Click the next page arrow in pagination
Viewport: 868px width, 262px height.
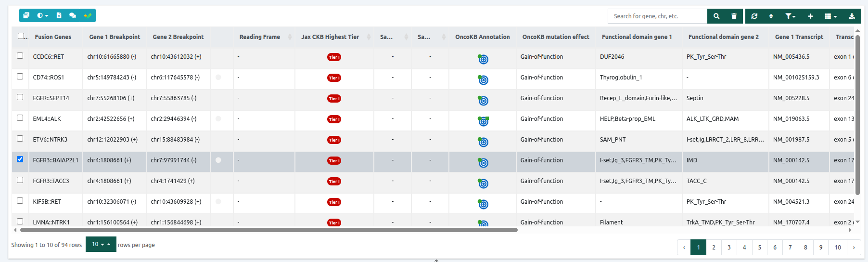[x=854, y=247]
